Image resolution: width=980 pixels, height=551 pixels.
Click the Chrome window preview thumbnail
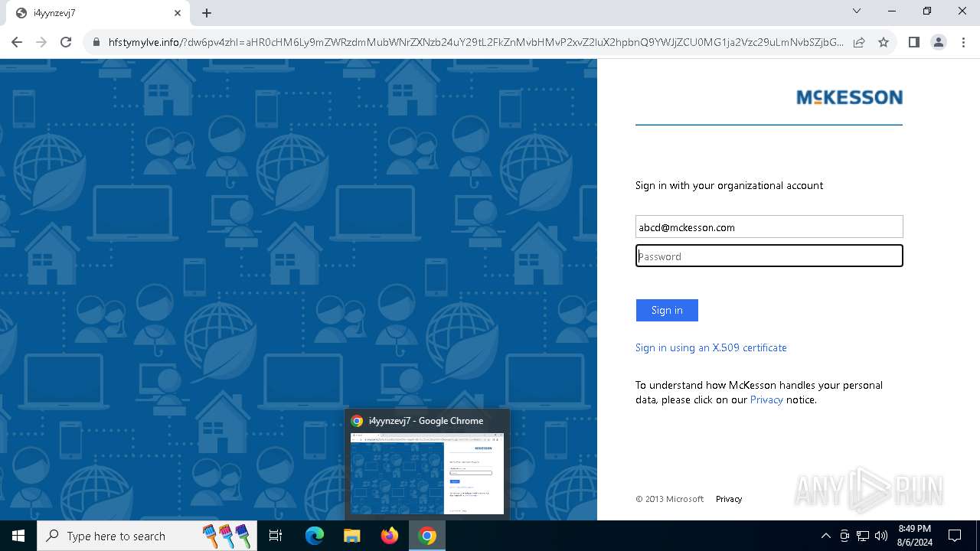click(427, 474)
